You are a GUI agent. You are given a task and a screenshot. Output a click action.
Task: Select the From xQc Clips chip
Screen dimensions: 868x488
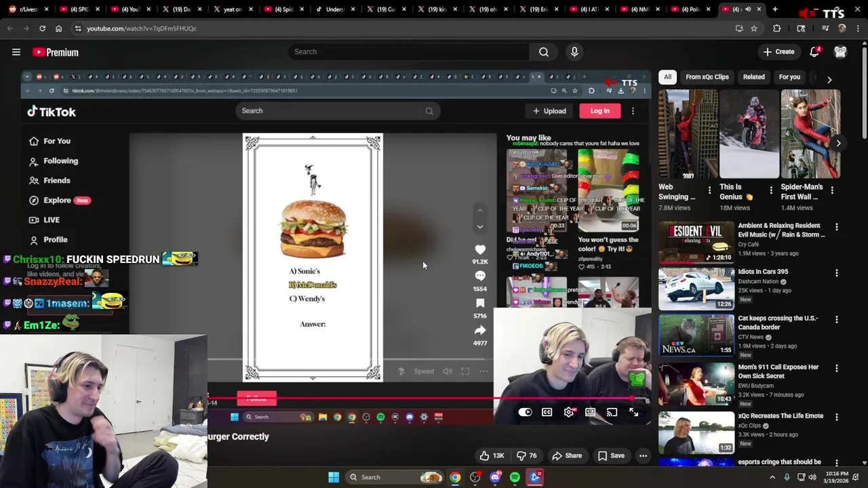pyautogui.click(x=707, y=77)
